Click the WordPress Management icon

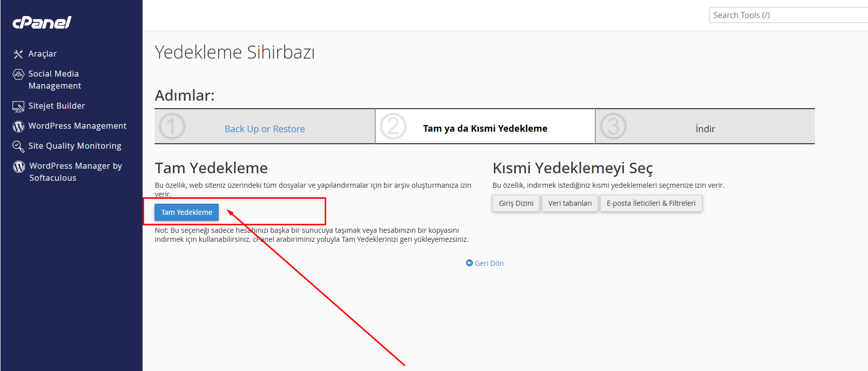19,126
